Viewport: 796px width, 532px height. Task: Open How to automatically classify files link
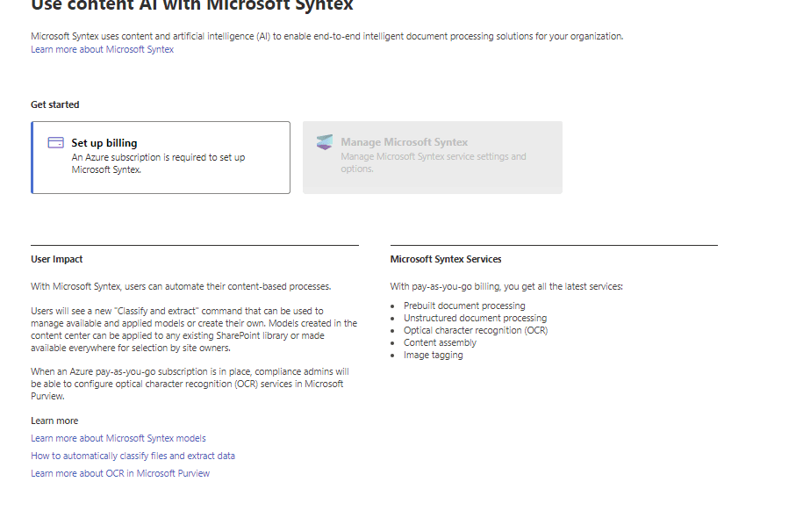coord(133,456)
